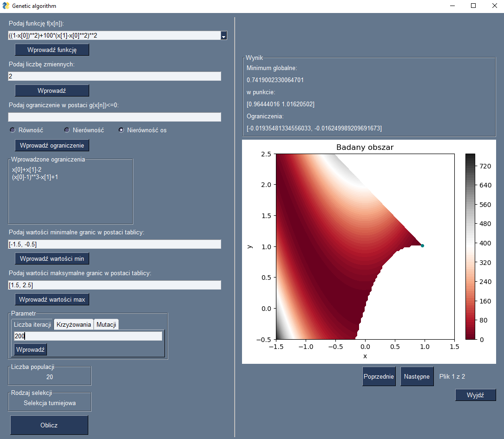Click the global minimum value 0.7419002330064701

tap(275, 80)
